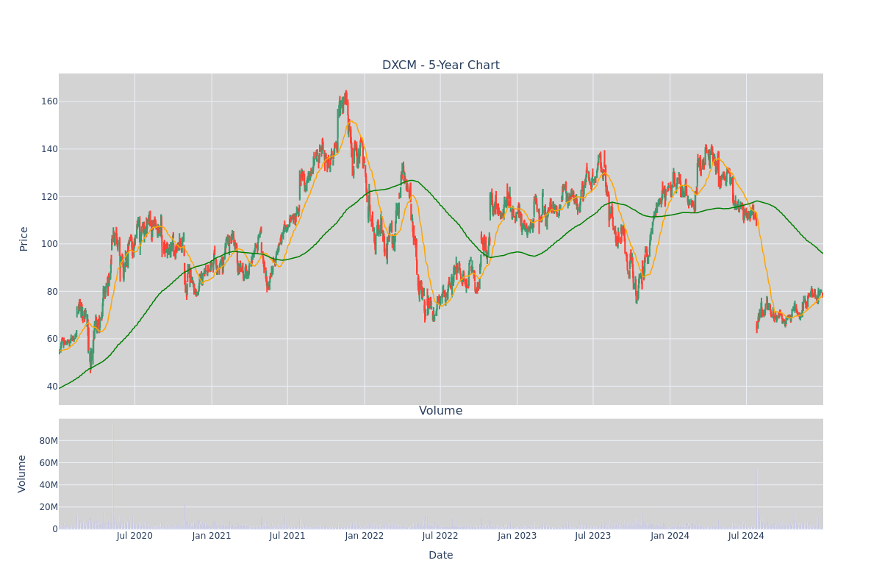This screenshot has height=588, width=882.
Task: Select the "Jan 2024" date tick label
Action: click(670, 536)
